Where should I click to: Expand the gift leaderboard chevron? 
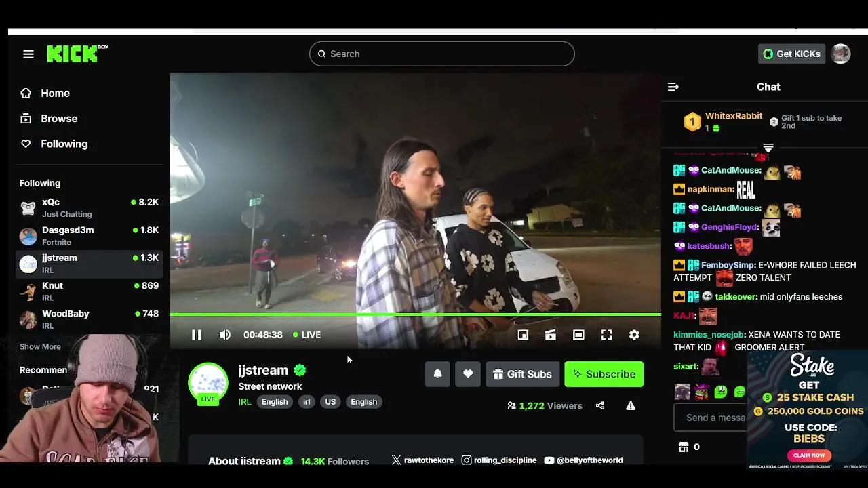[768, 148]
